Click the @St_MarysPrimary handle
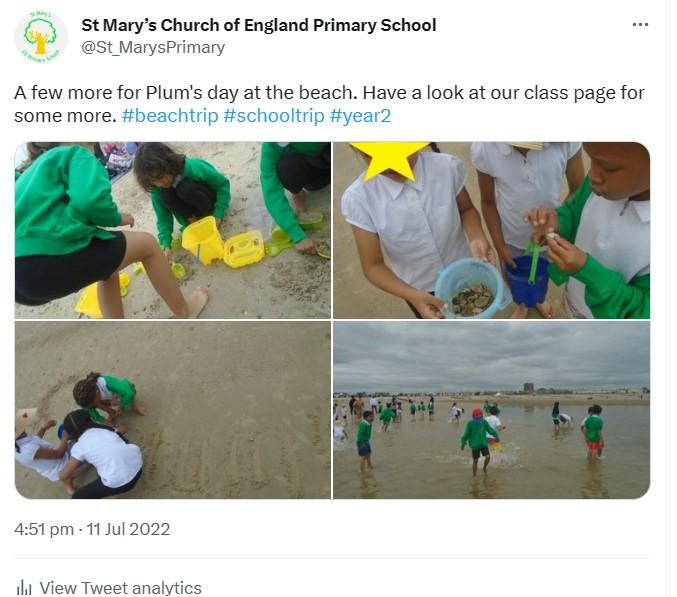Screen dimensions: 677x597 [153, 47]
